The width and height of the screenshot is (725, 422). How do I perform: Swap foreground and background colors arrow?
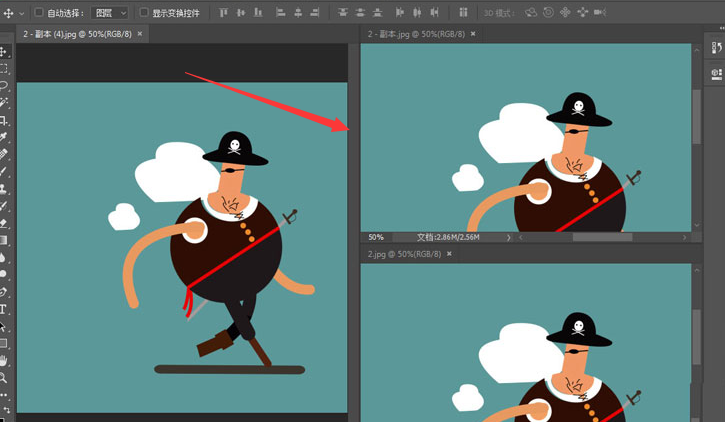(6, 410)
